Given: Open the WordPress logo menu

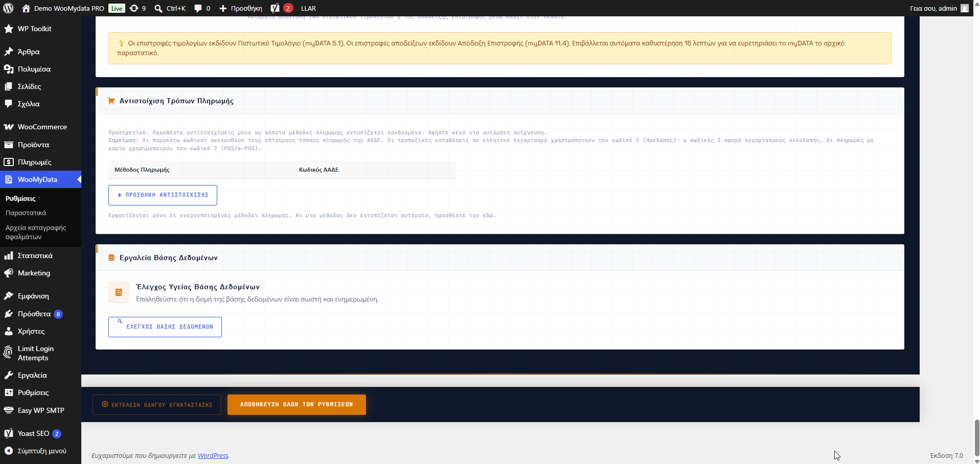Looking at the screenshot, I should coord(8,8).
